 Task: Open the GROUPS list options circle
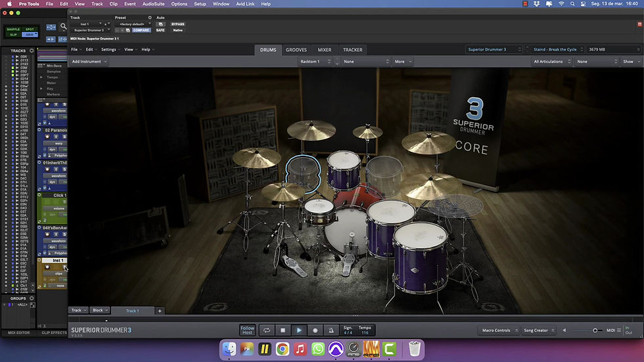point(32,298)
